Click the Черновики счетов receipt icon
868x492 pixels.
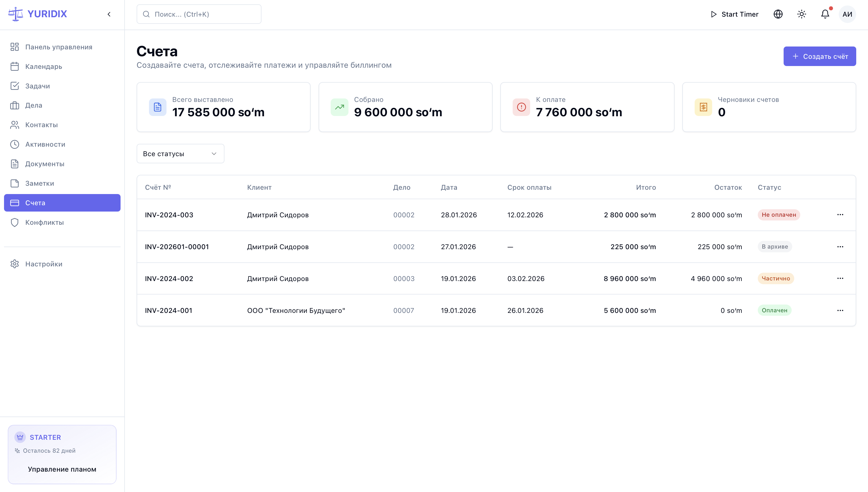703,107
